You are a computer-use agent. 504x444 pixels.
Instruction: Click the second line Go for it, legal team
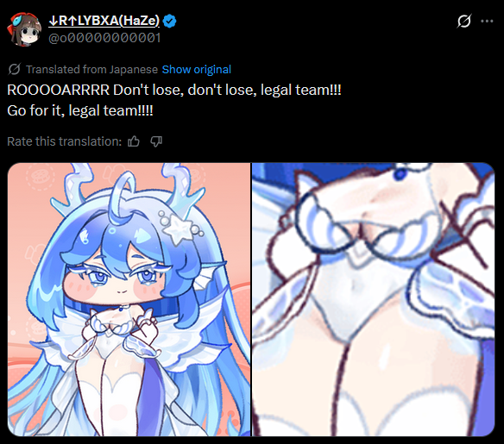(80, 110)
